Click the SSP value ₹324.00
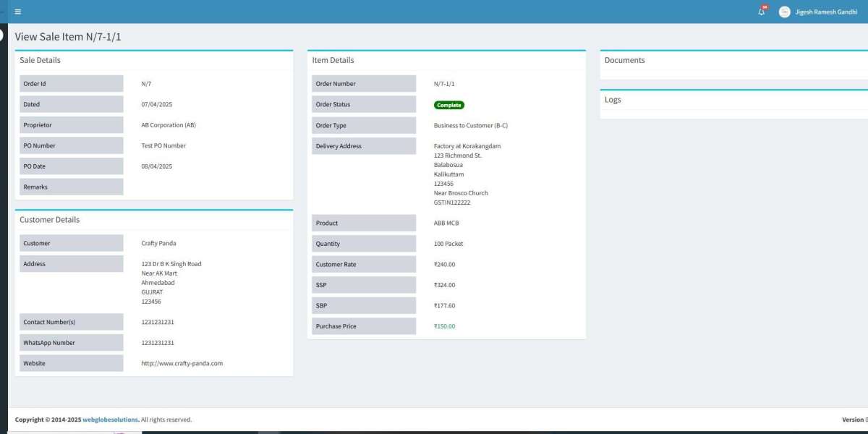This screenshot has width=868, height=434. click(444, 285)
